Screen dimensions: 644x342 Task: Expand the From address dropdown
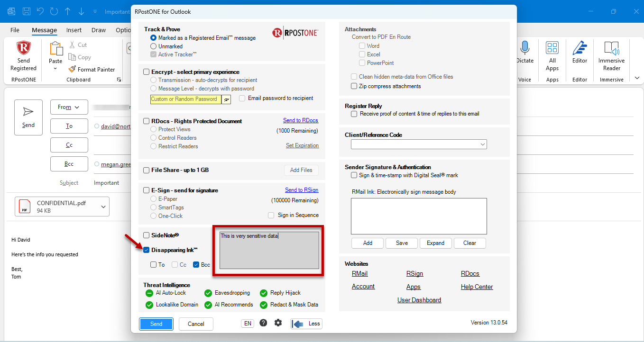(x=69, y=107)
